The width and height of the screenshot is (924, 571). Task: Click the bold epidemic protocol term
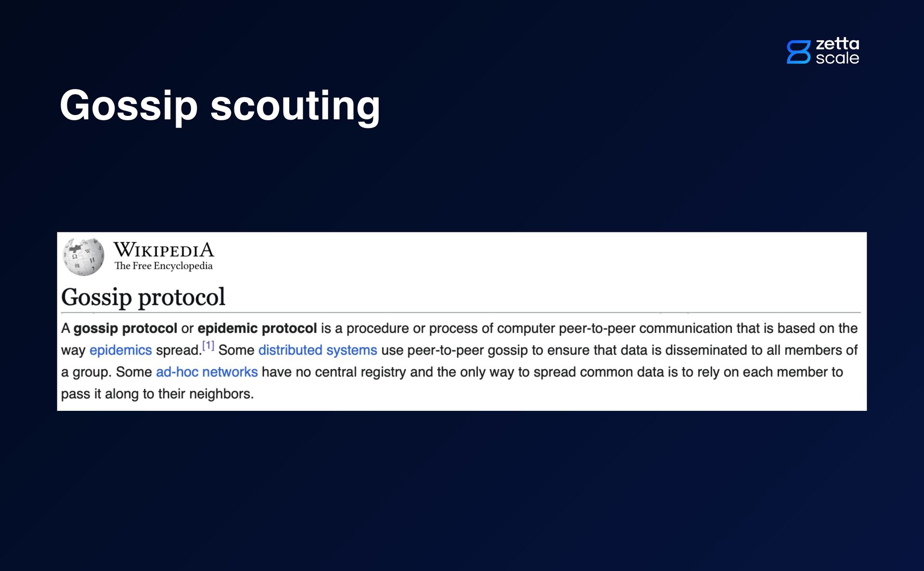257,328
